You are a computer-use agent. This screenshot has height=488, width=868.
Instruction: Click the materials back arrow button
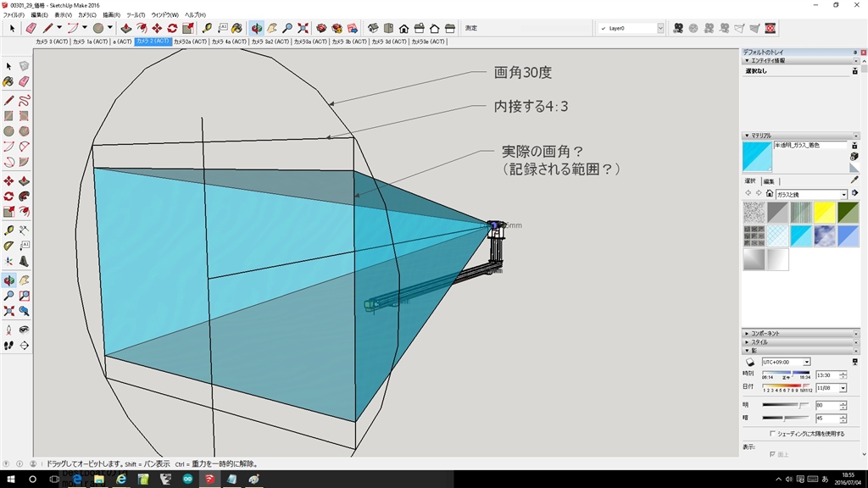tap(748, 193)
